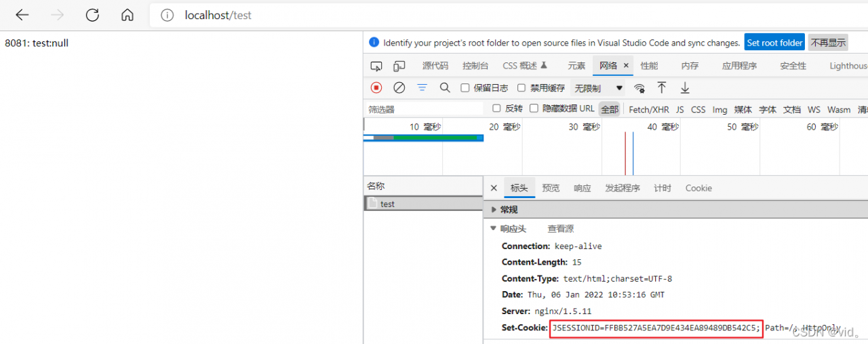Screen dimensions: 868x344
Task: Filter requests by JS
Action: coord(679,109)
